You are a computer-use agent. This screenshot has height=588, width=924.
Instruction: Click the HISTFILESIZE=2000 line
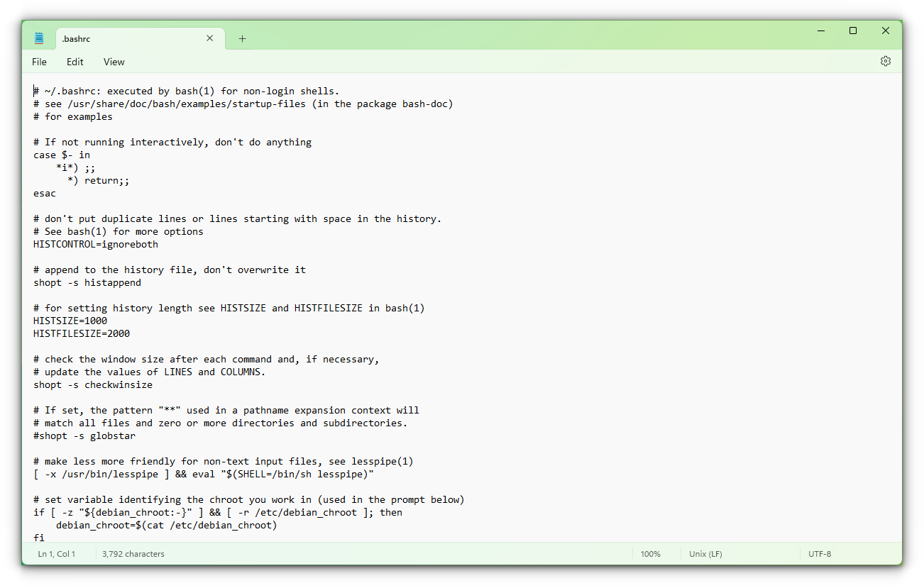pyautogui.click(x=82, y=333)
